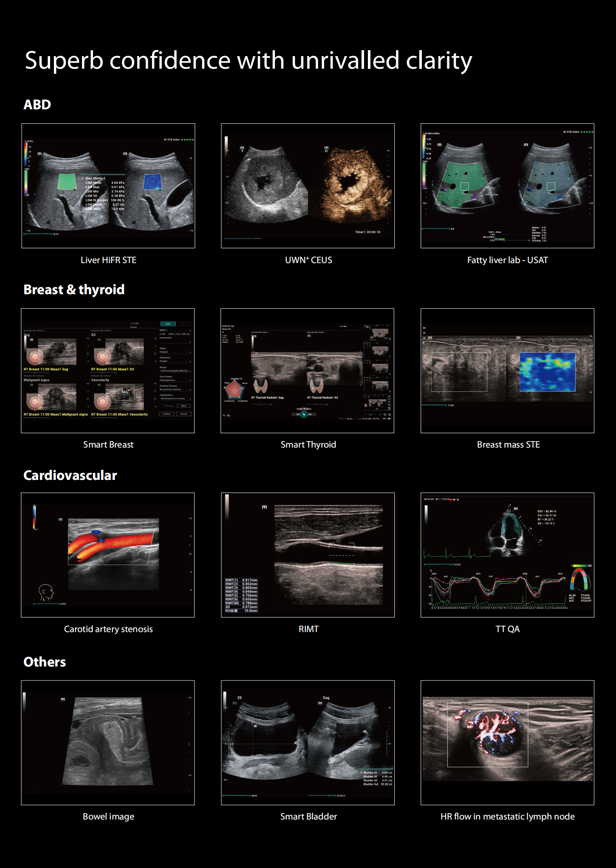Click the LSM Mean 4.84 kPa measurement row
Screen dimensions: 616x868
coord(105,183)
